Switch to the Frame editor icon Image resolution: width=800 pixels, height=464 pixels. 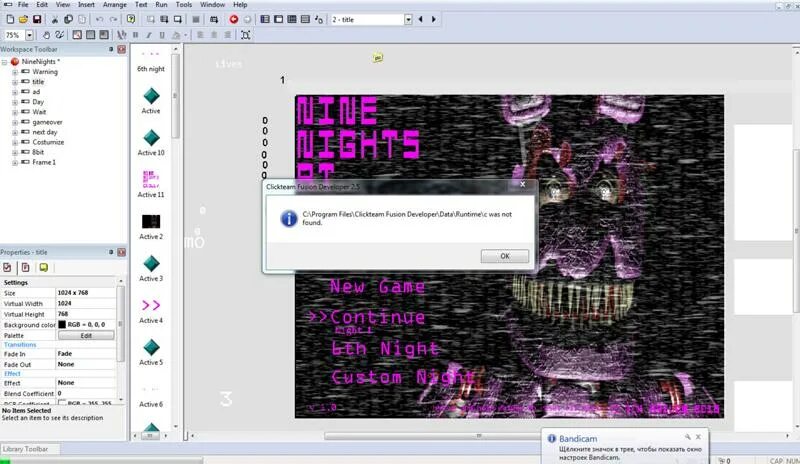(x=279, y=19)
